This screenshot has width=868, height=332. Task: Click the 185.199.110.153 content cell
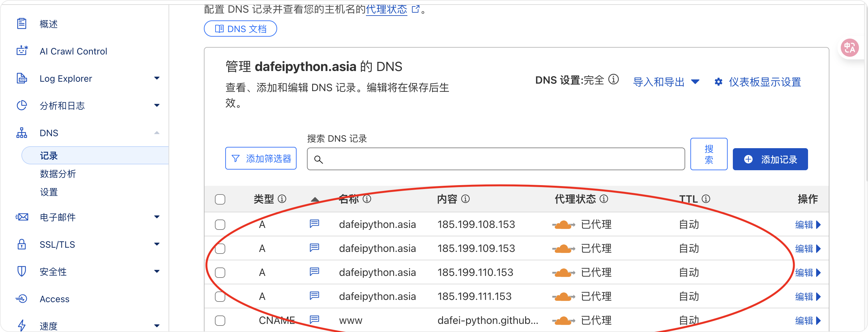point(475,272)
